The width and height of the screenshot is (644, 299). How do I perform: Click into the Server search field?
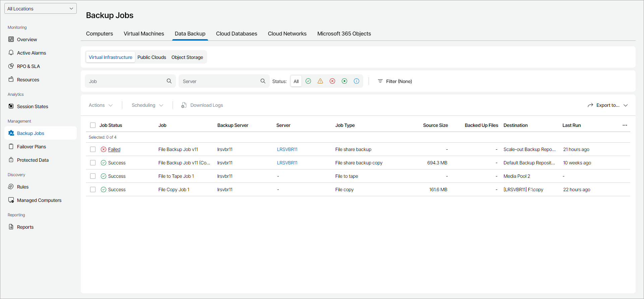[x=219, y=81]
